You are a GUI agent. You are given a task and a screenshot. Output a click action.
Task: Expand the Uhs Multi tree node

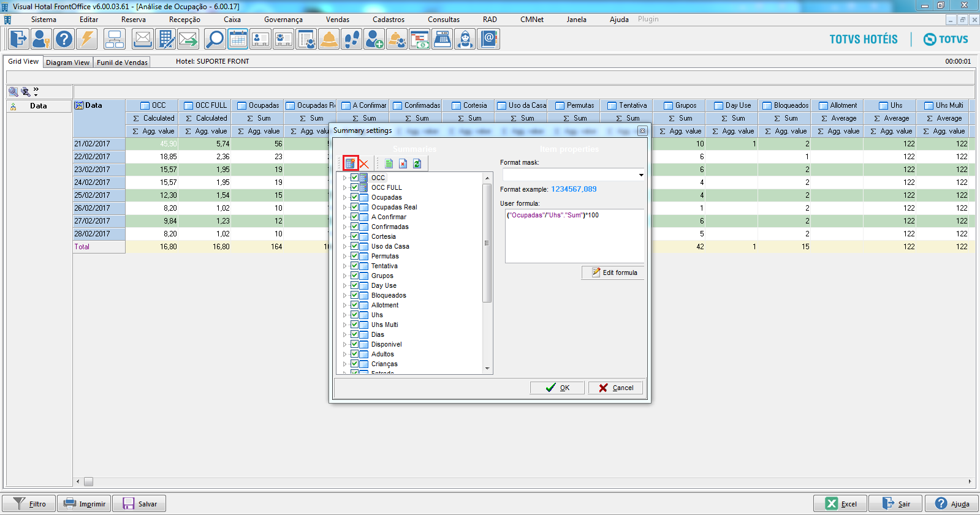pos(344,325)
